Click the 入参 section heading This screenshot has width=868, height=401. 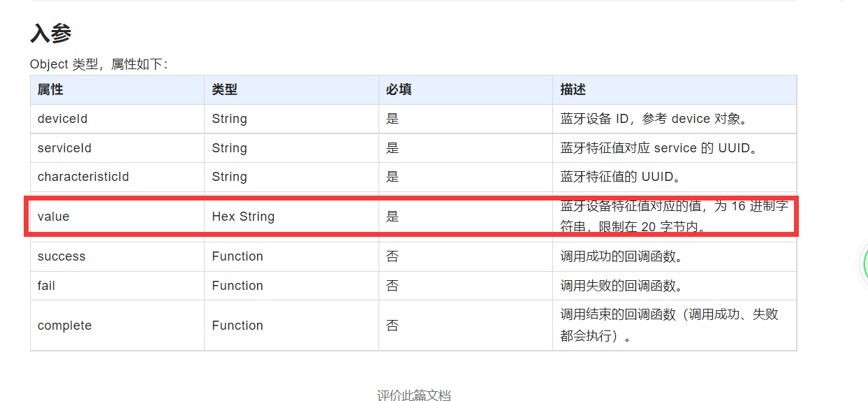pyautogui.click(x=51, y=33)
